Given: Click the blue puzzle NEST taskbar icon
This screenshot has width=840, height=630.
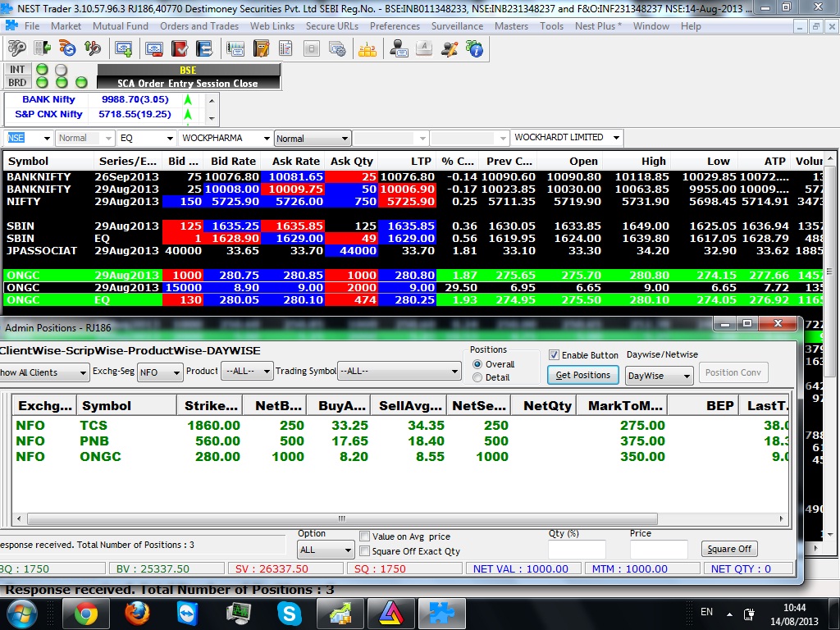Looking at the screenshot, I should (x=441, y=614).
